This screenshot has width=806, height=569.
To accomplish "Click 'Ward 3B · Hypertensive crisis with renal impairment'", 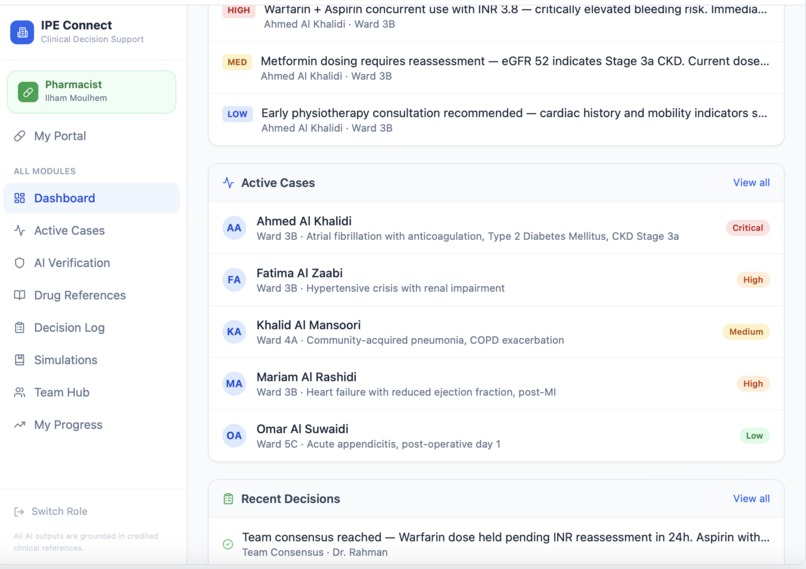I will 380,289.
